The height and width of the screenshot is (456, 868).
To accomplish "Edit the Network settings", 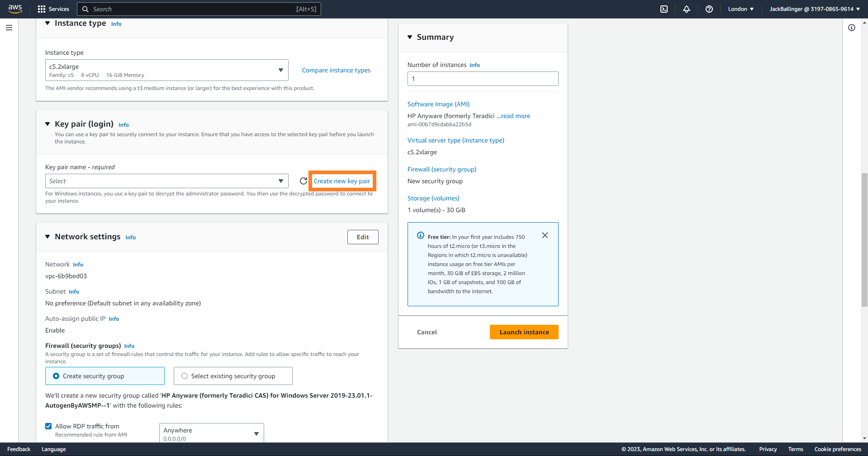I will point(363,237).
